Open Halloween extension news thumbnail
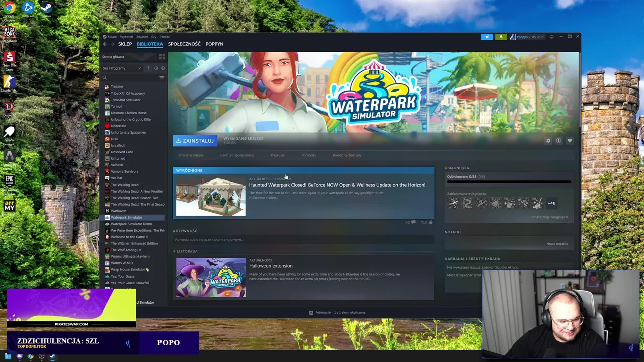Screen dimensions: 644x362 point(211,278)
